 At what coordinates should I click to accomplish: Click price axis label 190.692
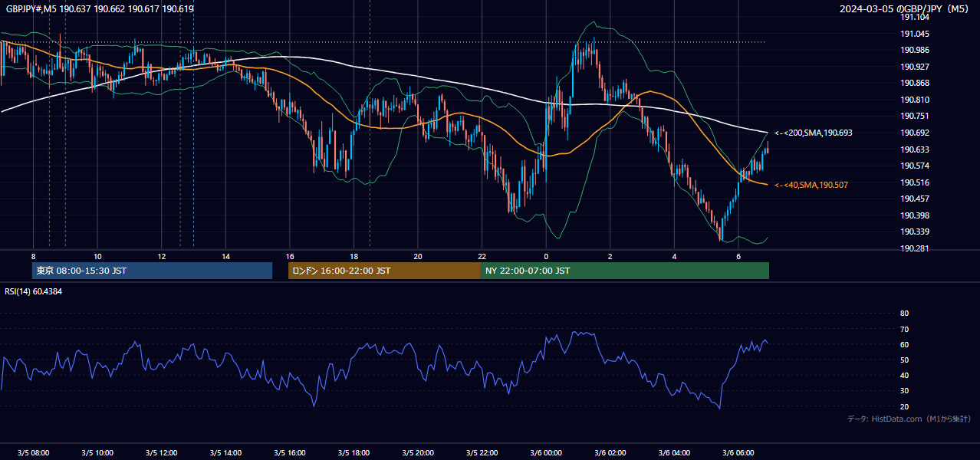tap(914, 133)
